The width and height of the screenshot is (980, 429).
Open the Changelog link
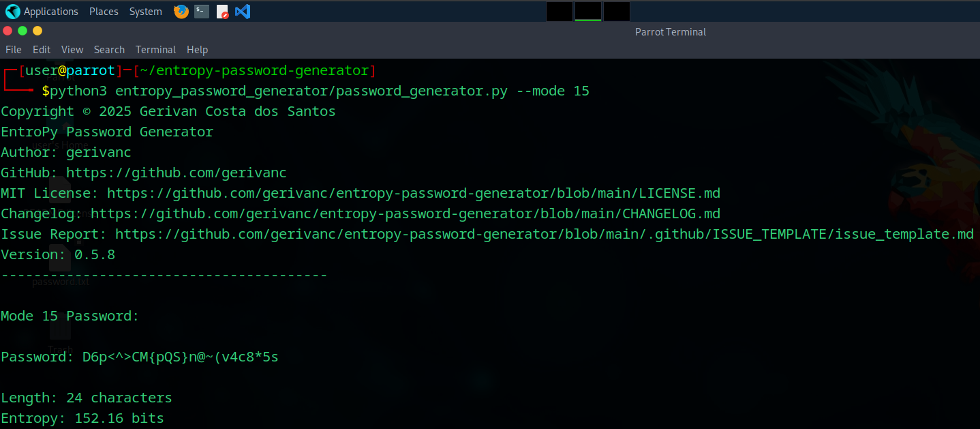click(406, 213)
